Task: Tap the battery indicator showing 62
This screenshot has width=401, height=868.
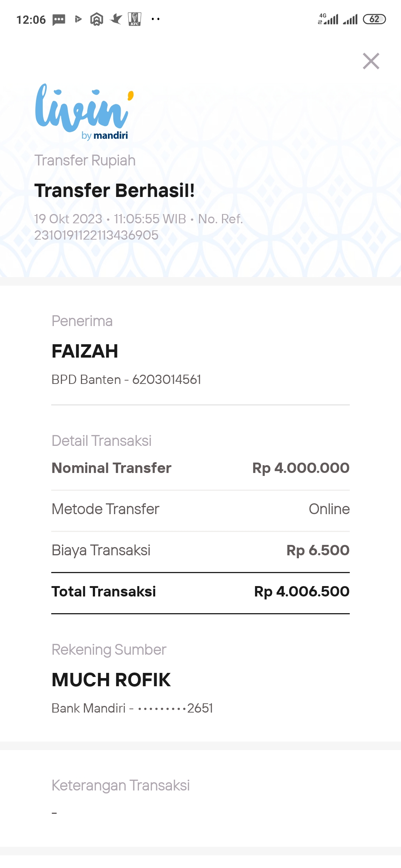Action: pyautogui.click(x=374, y=19)
